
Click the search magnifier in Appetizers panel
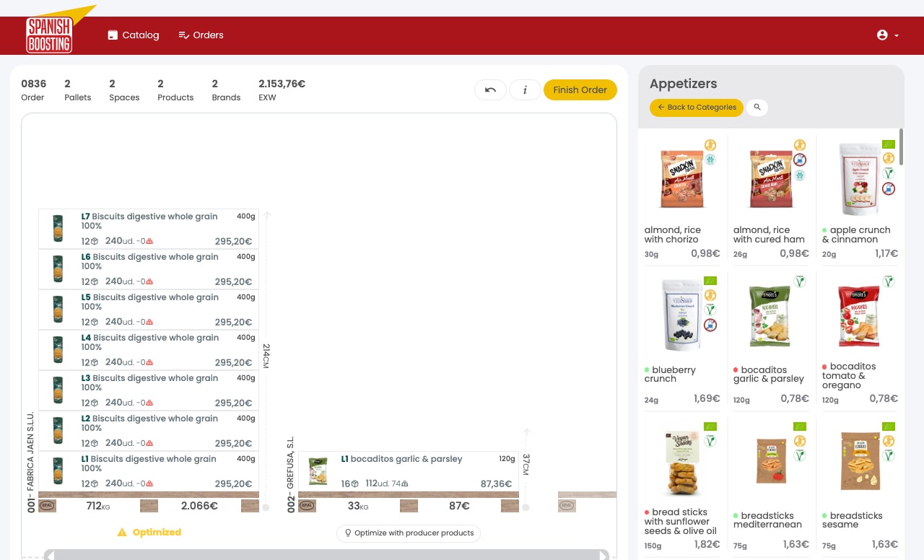[x=757, y=108]
